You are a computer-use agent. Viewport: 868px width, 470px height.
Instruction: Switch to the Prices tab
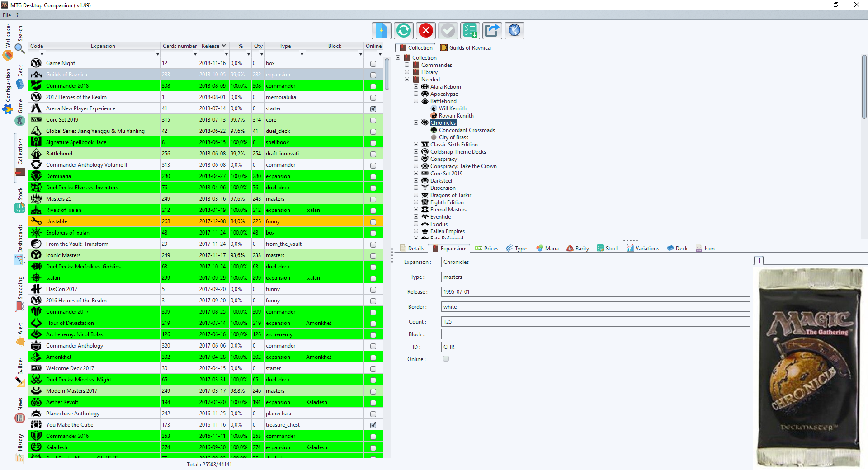486,248
